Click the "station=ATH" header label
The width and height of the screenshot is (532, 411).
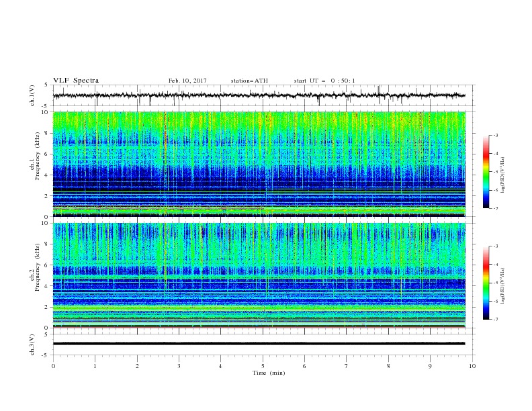(249, 81)
